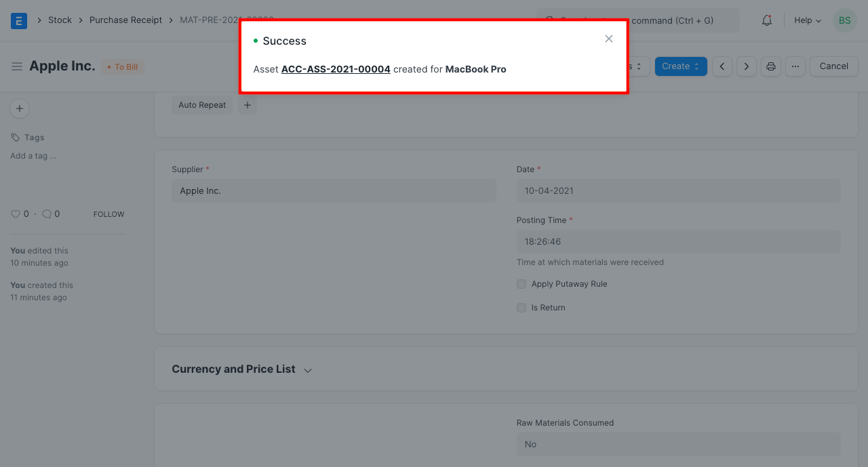Open the sidebar menu via hamburger icon
868x467 pixels.
17,66
